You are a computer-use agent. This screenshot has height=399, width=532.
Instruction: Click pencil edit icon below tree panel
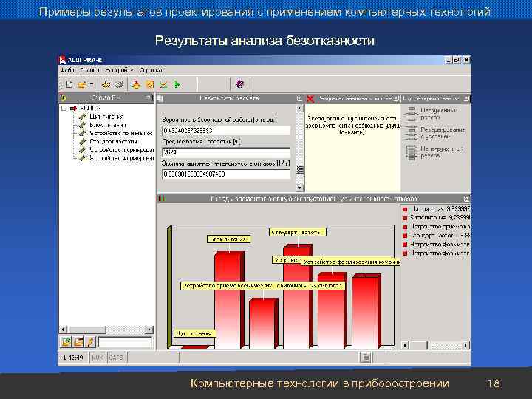coord(90,342)
